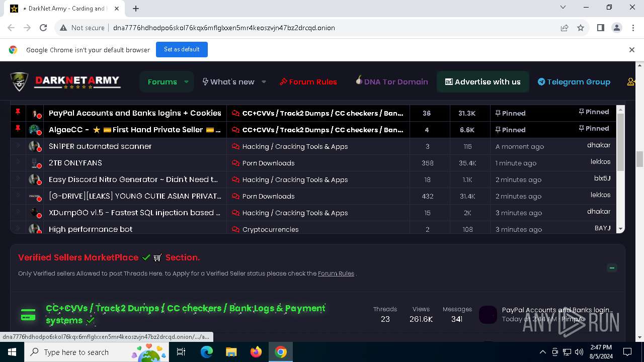Set Chrome as default browser

tap(182, 49)
